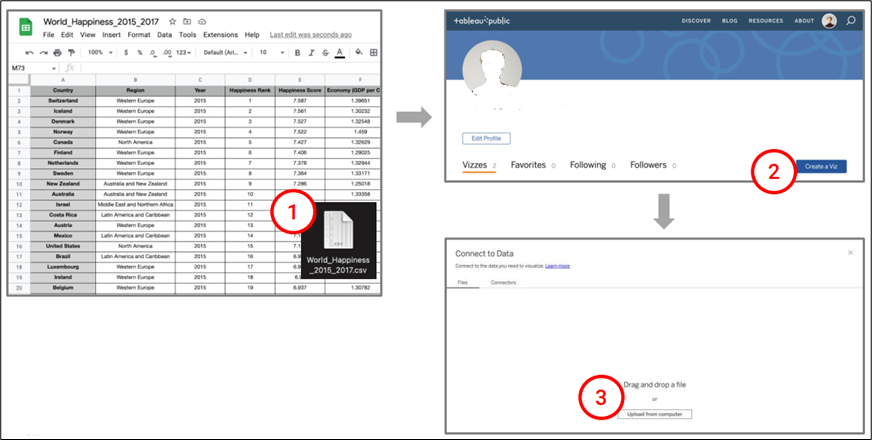This screenshot has height=440, width=872.
Task: Click the Edit Profile button
Action: click(x=487, y=138)
